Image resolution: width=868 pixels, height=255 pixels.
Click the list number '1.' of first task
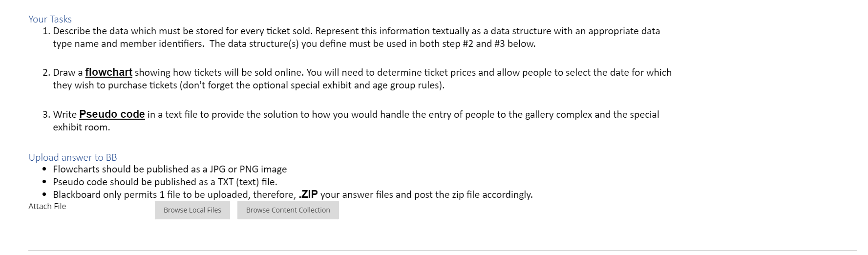(x=46, y=31)
